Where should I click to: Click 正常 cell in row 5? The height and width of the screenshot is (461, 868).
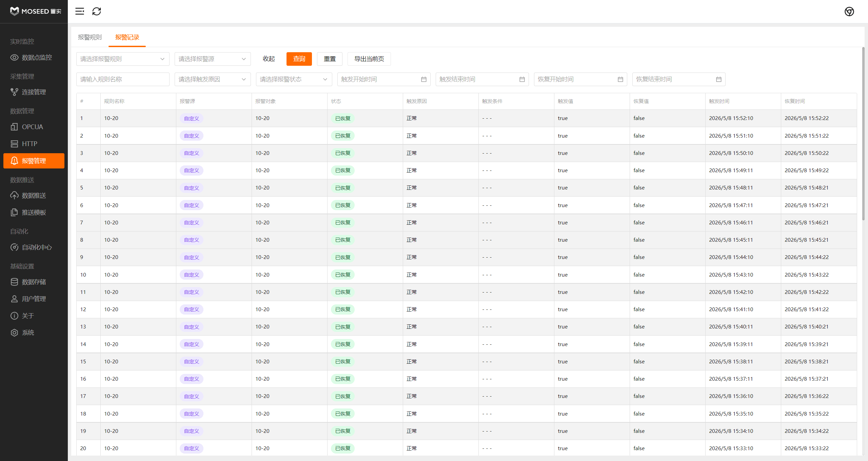coord(412,188)
